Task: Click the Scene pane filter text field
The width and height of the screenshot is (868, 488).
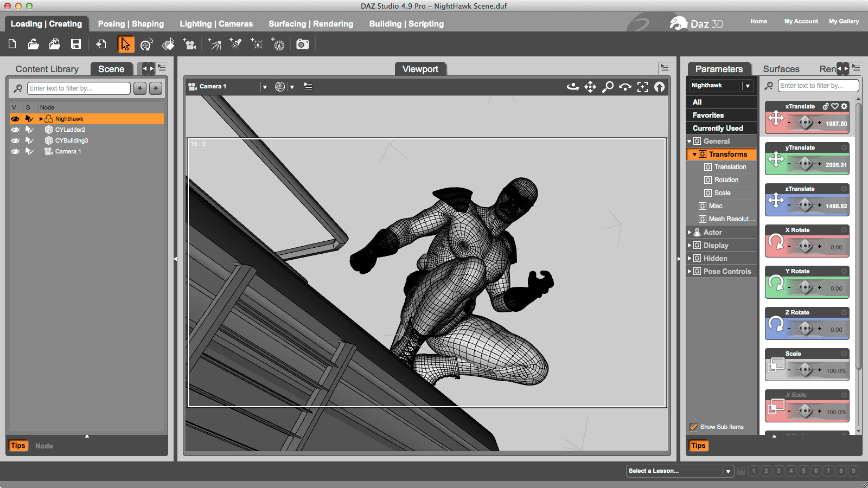Action: click(x=79, y=88)
